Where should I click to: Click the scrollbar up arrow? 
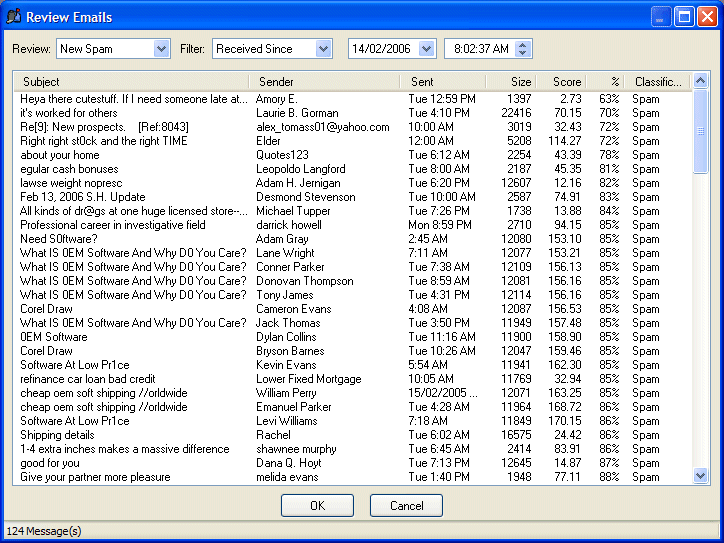tap(700, 81)
